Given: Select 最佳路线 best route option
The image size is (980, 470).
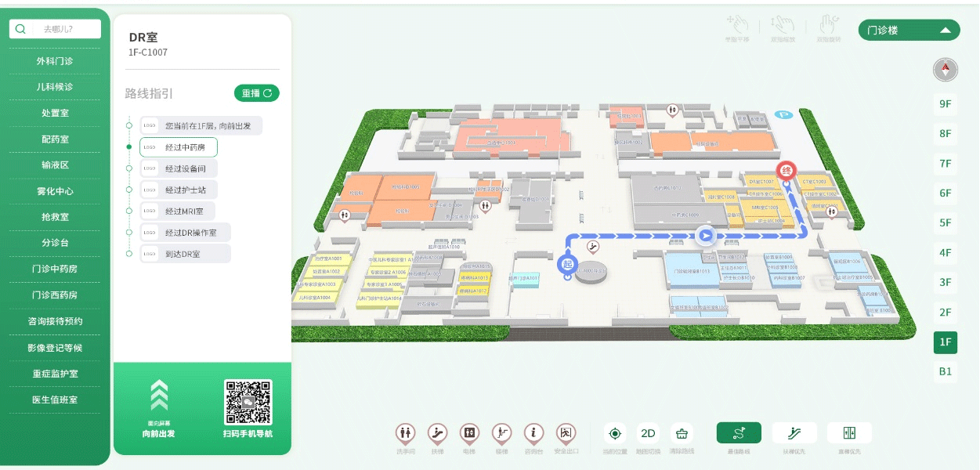Looking at the screenshot, I should click(739, 433).
